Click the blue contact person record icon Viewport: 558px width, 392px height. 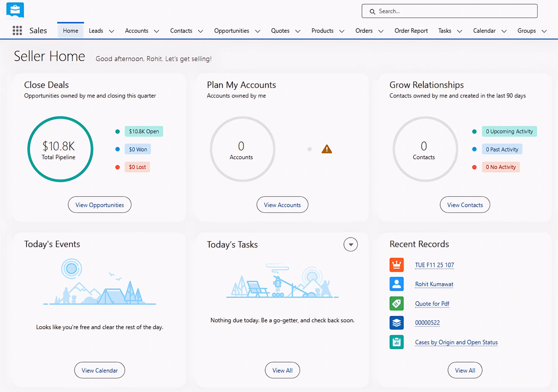coord(396,284)
